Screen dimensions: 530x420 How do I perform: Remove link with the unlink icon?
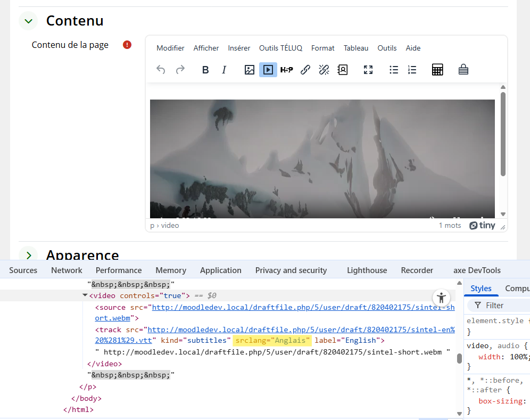coord(324,70)
